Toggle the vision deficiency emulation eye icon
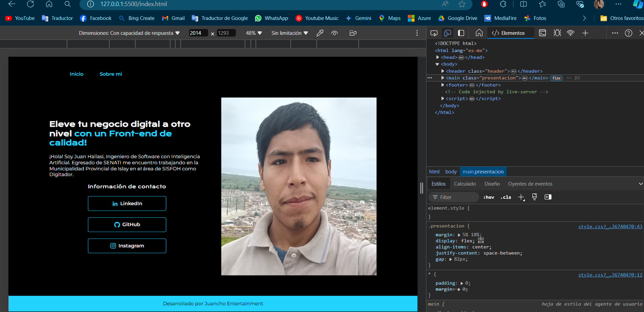 (334, 33)
